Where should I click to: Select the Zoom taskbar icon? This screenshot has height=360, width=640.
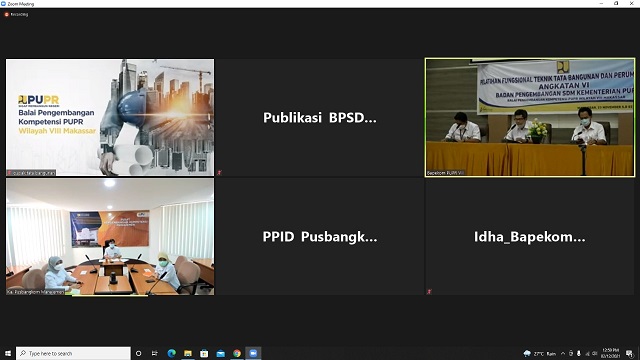pyautogui.click(x=253, y=353)
